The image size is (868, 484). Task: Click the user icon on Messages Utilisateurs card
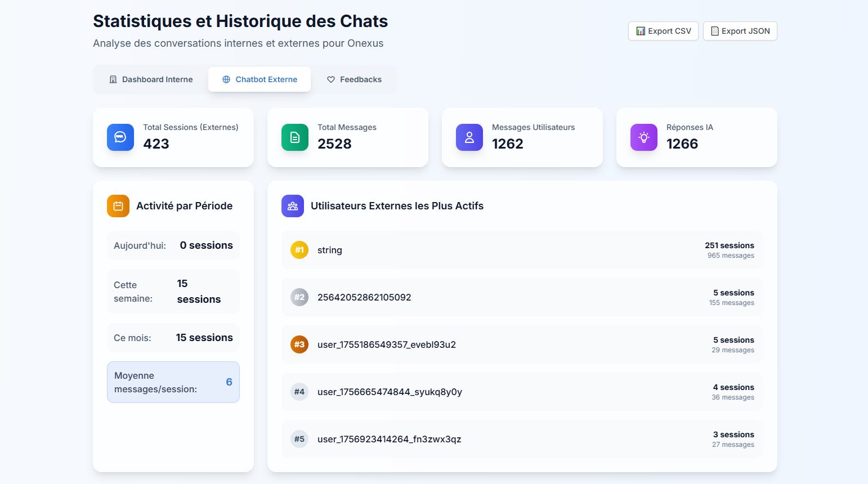469,137
